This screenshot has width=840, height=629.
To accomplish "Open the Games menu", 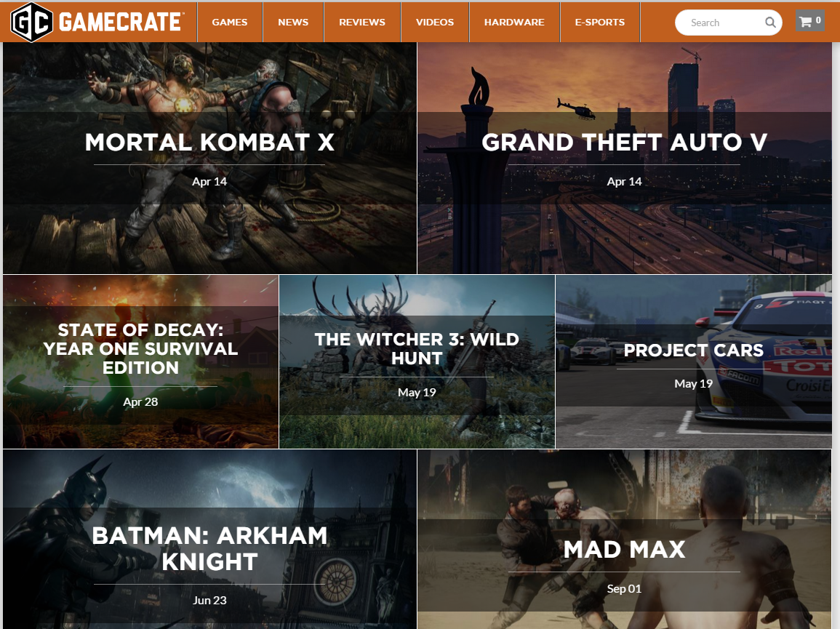I will pyautogui.click(x=230, y=22).
